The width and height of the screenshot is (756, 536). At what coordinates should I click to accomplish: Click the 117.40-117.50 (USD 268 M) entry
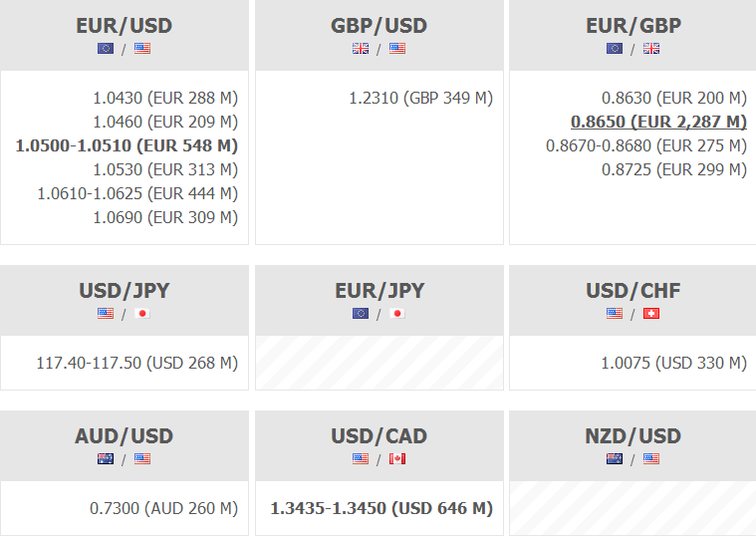coord(137,363)
